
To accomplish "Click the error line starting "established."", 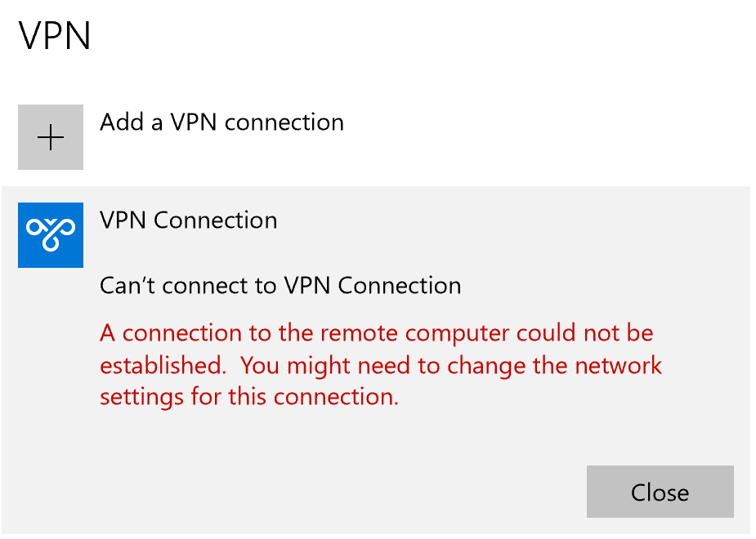I will point(380,365).
